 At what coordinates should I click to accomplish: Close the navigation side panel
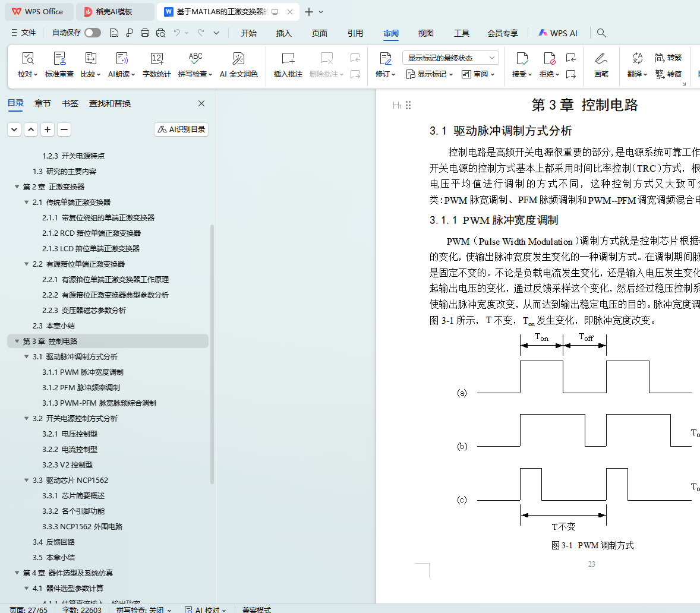point(201,103)
